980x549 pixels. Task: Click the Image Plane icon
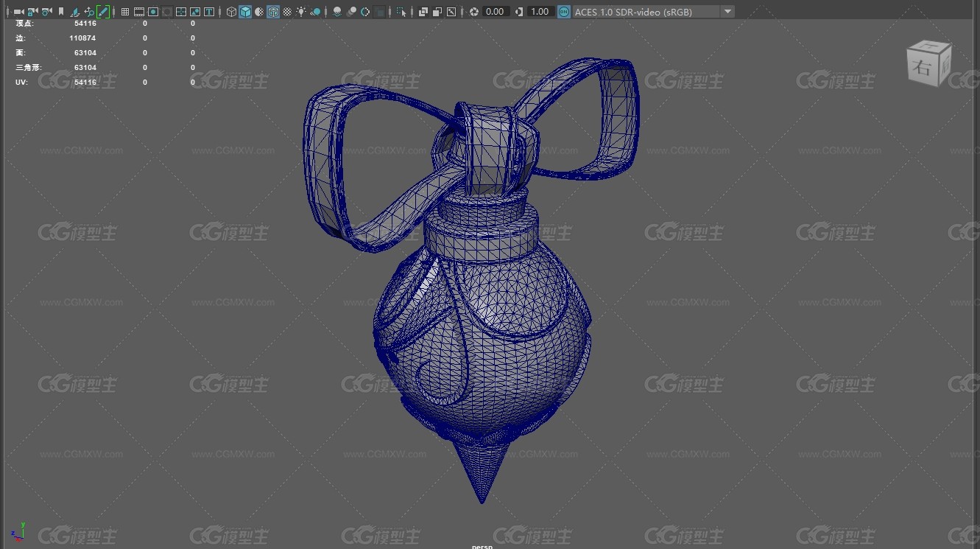tap(75, 12)
